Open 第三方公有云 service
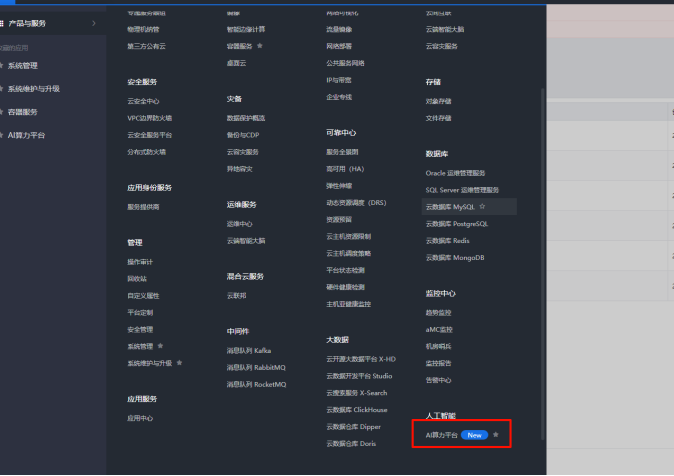The width and height of the screenshot is (674, 476). tap(146, 46)
